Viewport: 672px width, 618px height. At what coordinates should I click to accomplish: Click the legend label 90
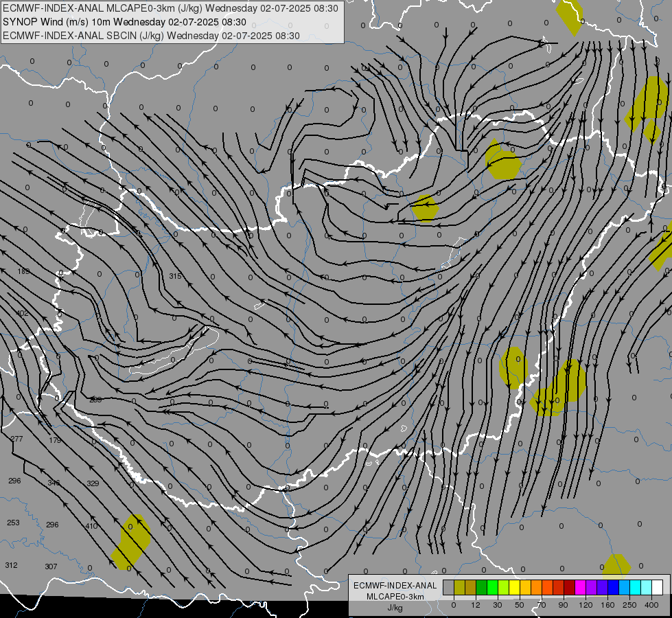pyautogui.click(x=563, y=605)
